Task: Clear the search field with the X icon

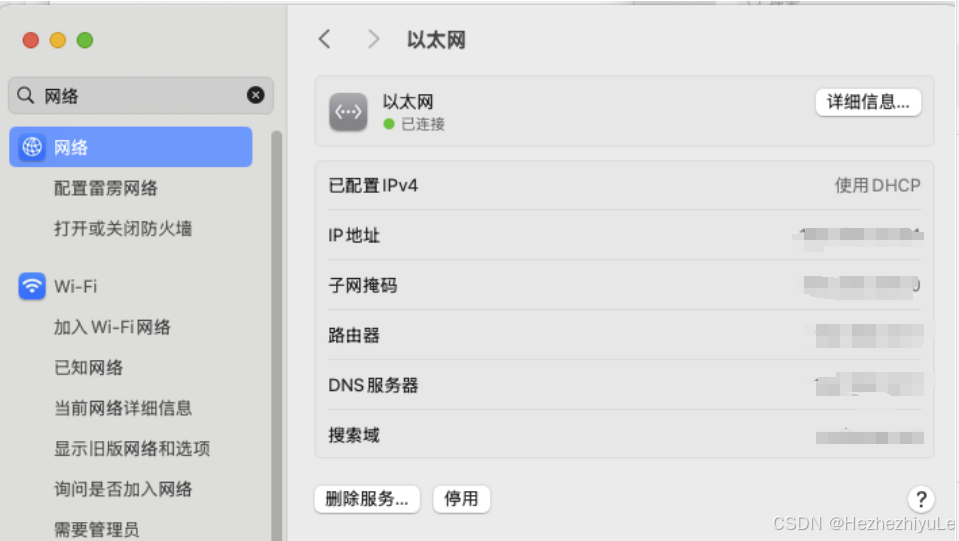Action: 256,95
